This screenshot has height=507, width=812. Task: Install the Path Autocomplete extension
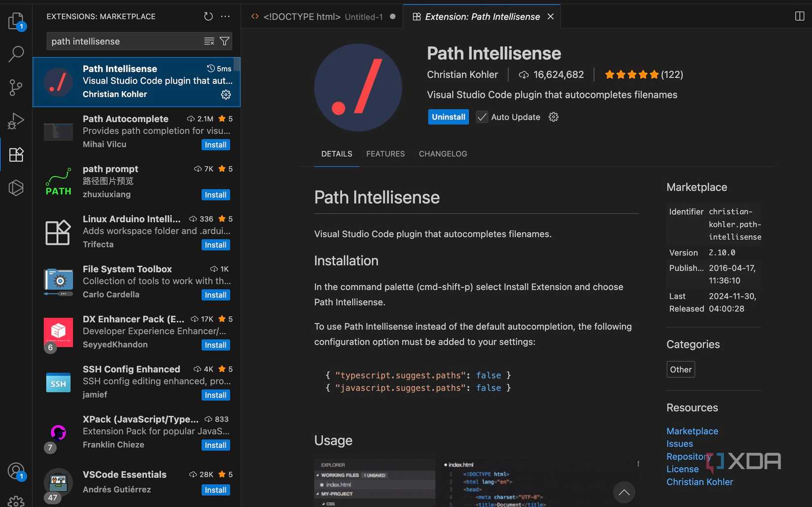pyautogui.click(x=216, y=145)
